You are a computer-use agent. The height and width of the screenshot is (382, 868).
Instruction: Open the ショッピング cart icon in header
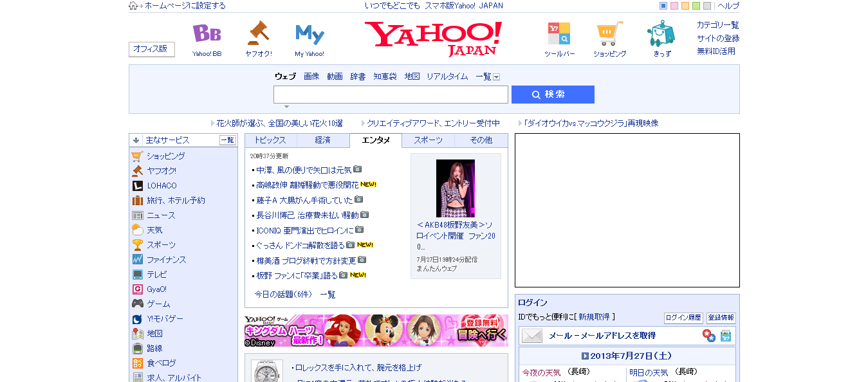[609, 33]
